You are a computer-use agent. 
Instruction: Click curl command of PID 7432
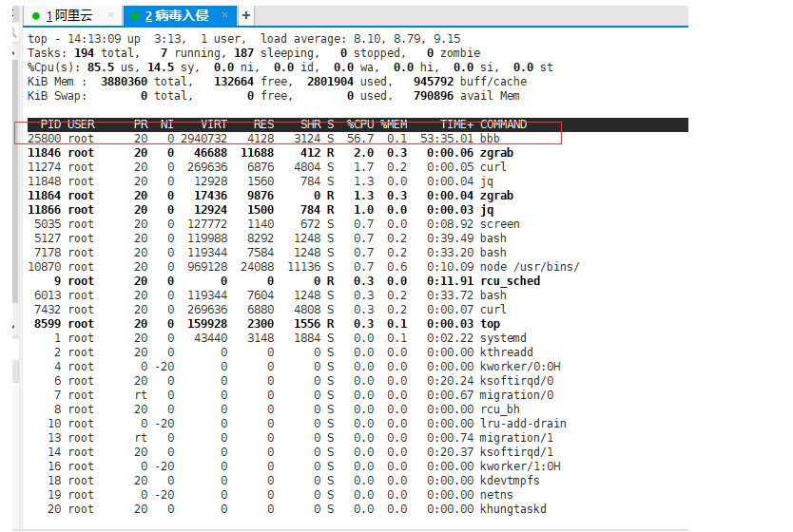pyautogui.click(x=493, y=309)
